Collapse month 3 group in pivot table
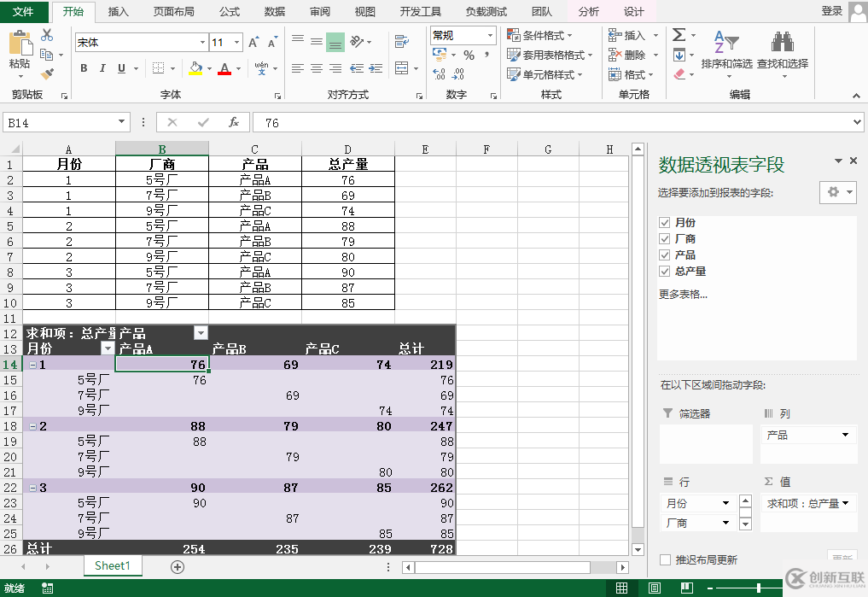The height and width of the screenshot is (597, 868). point(33,488)
